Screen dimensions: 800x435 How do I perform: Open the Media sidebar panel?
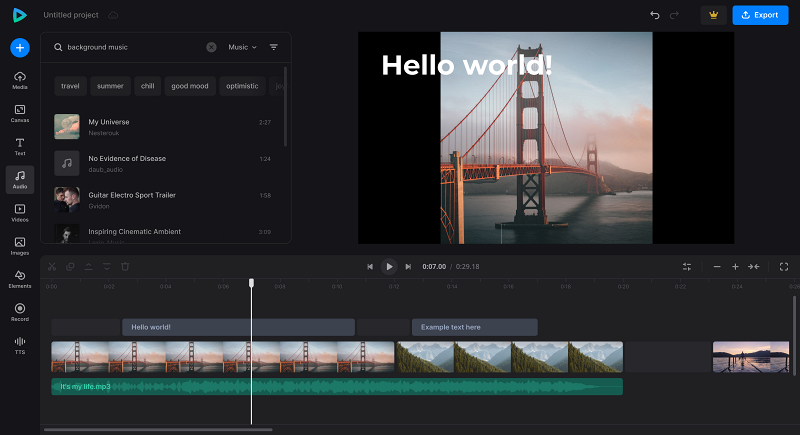[20, 80]
